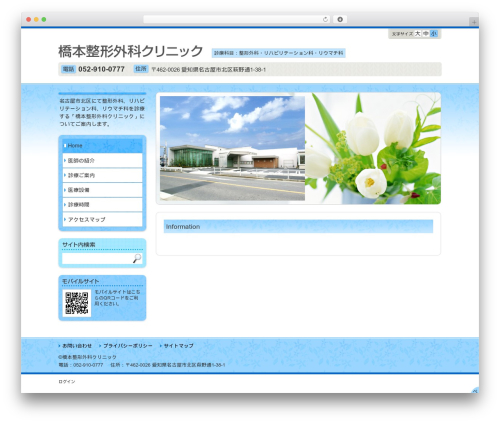
Task: Click the page-top arrow icon at the bottom corner
Action: point(475,390)
